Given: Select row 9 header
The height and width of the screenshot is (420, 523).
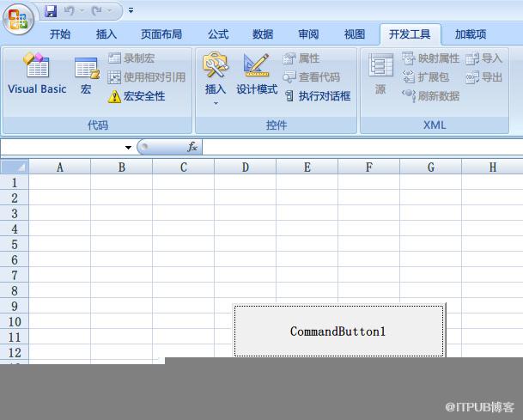Looking at the screenshot, I should (x=15, y=306).
